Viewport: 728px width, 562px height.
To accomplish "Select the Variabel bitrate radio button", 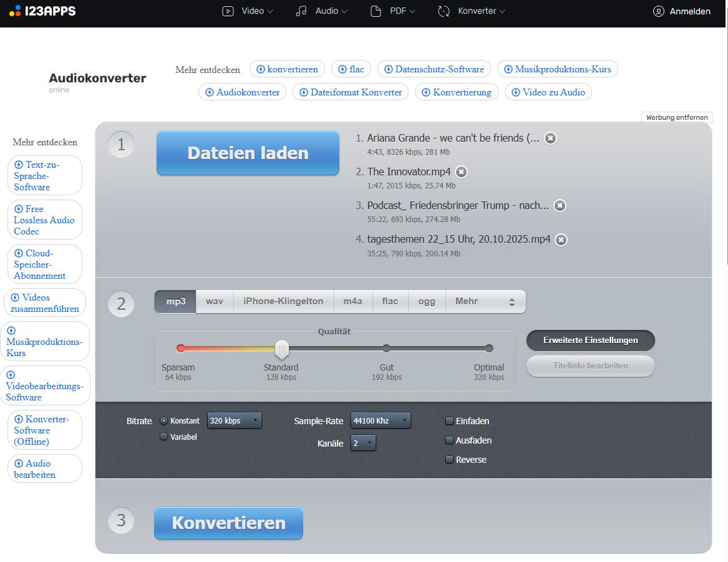I will point(164,437).
